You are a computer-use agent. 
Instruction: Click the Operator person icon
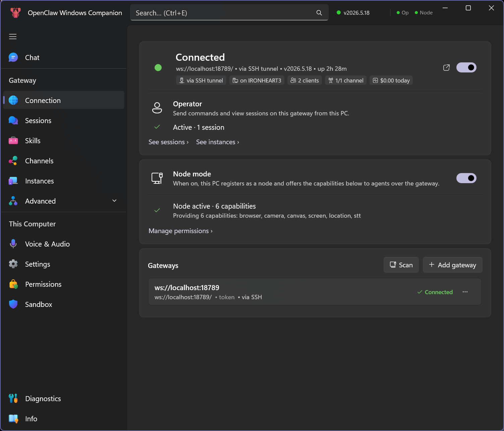[157, 108]
